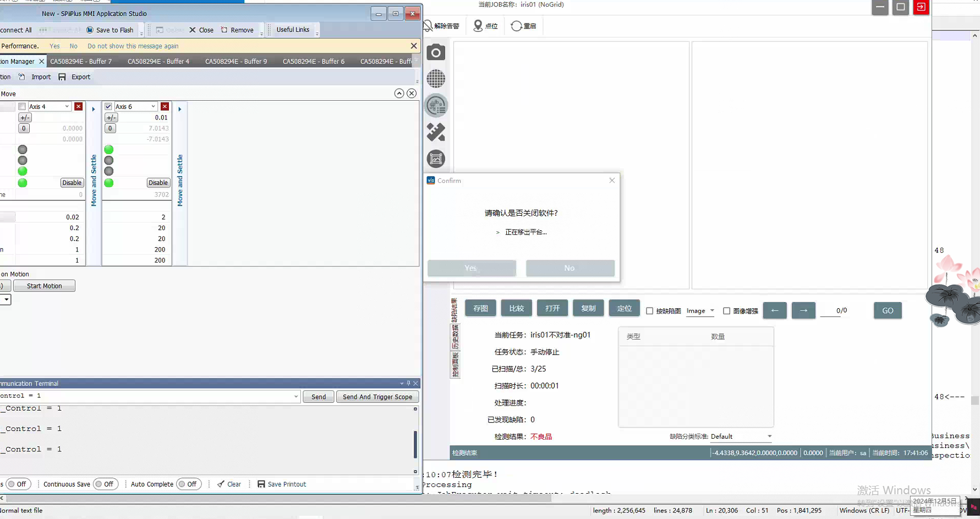Select the globe-list sidebar icon
This screenshot has width=980, height=519.
(436, 106)
